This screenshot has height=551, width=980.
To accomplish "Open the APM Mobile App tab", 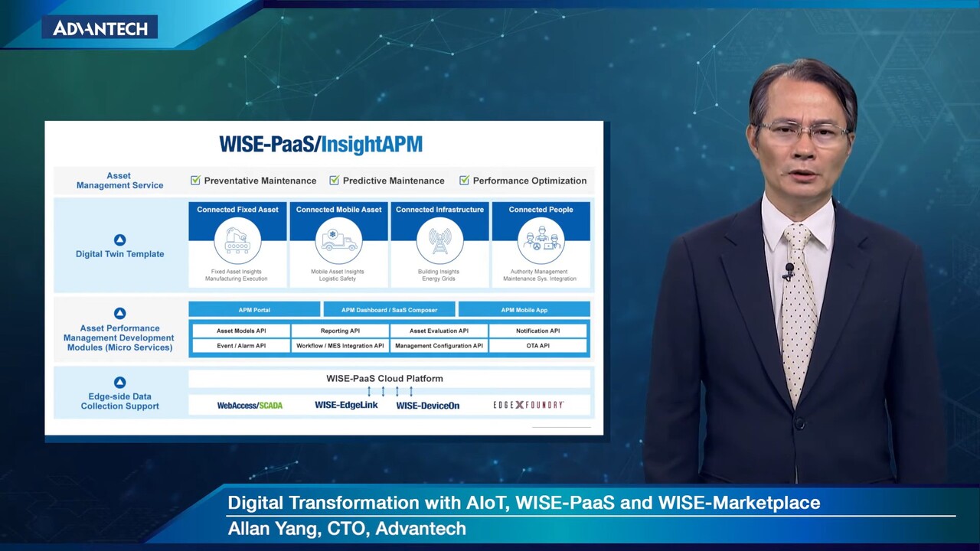I will pyautogui.click(x=524, y=310).
